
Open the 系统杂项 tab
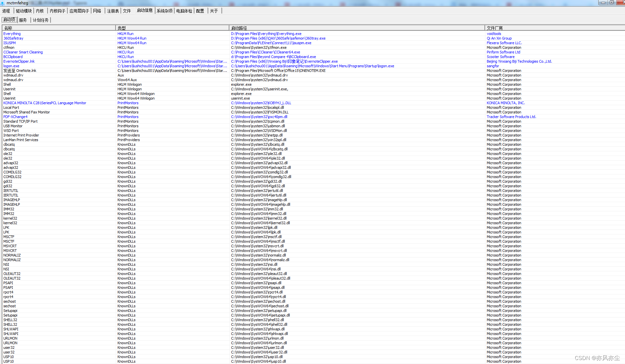click(165, 11)
